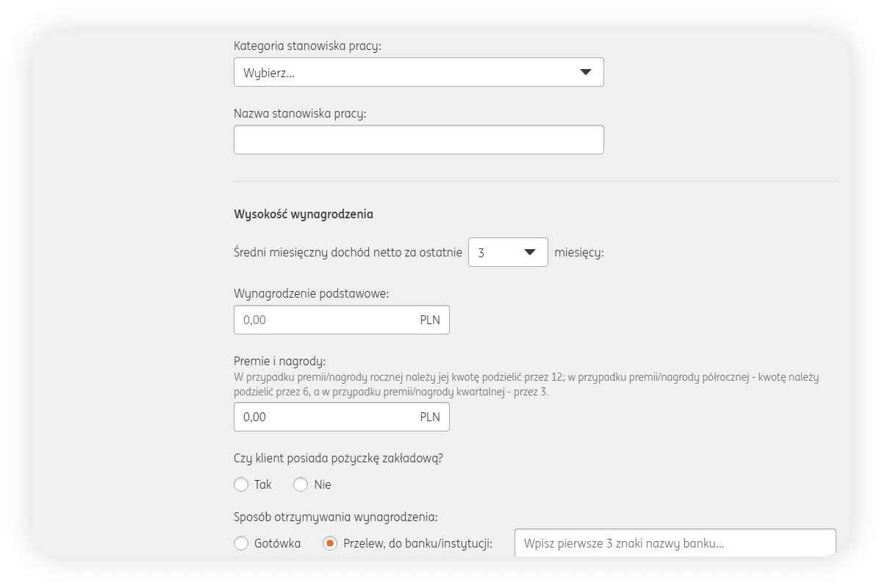This screenshot has height=588, width=882.
Task: Click into Premie i nagrody amount field
Action: [323, 417]
